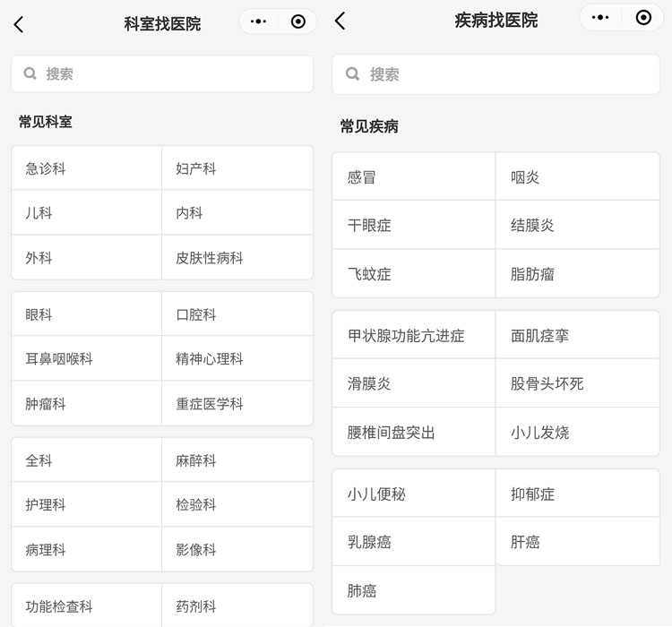Choose 功能检查科 department

[87, 606]
